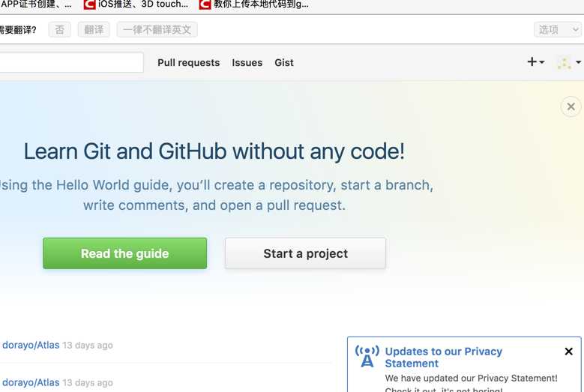Dismiss the Learn Git banner
The image size is (584, 392).
point(571,107)
